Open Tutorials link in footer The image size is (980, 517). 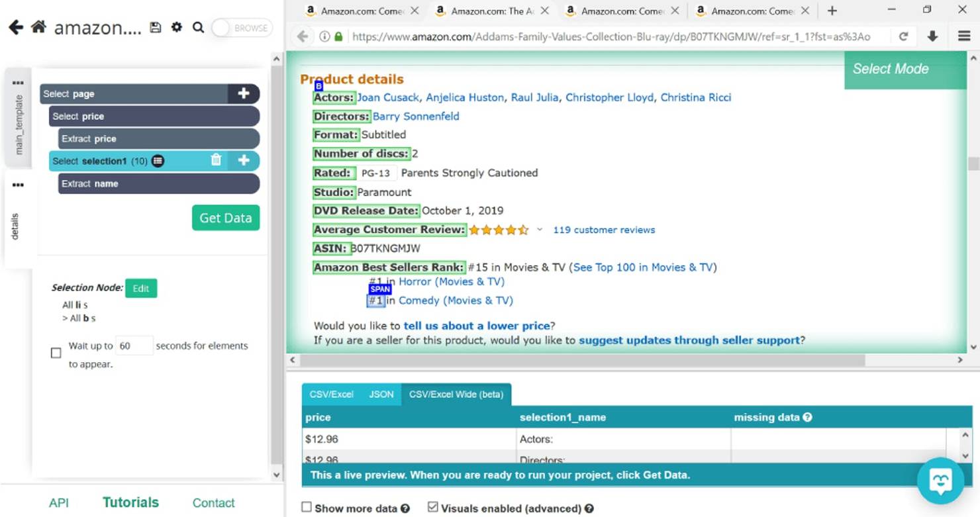[130, 502]
